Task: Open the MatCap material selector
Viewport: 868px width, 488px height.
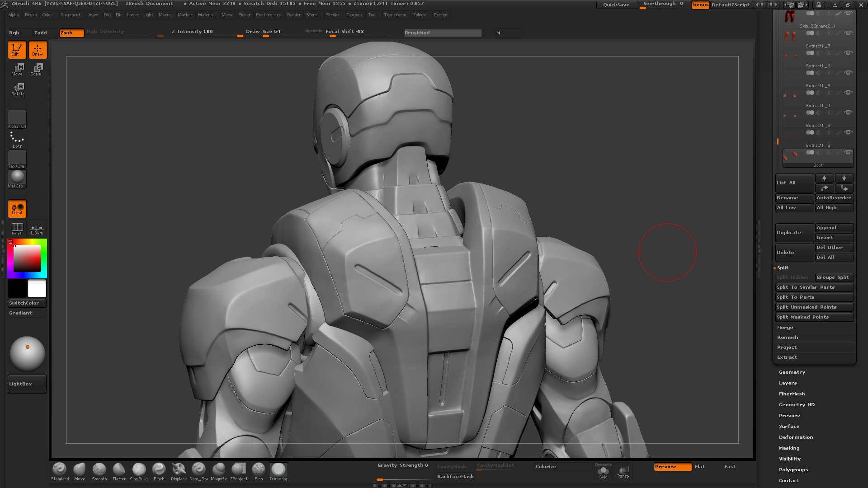Action: click(17, 179)
